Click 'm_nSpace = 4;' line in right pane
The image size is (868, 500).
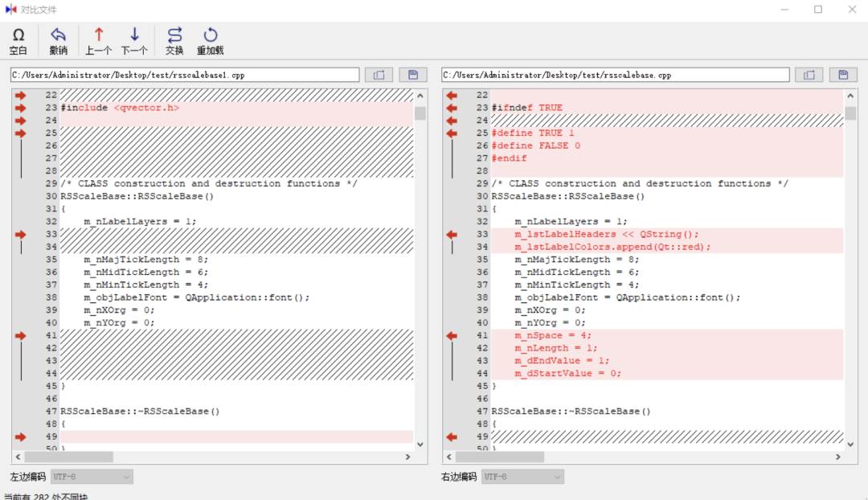[553, 336]
